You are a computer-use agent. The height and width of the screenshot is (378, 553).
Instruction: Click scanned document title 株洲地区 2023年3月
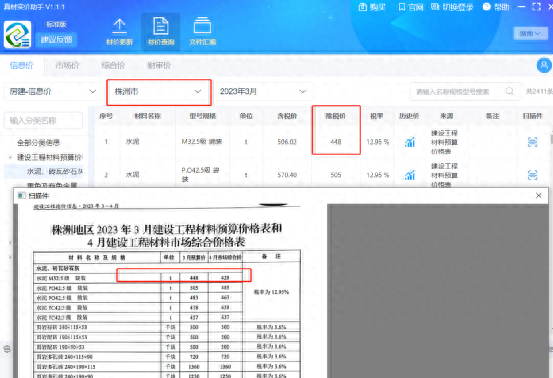(x=167, y=235)
